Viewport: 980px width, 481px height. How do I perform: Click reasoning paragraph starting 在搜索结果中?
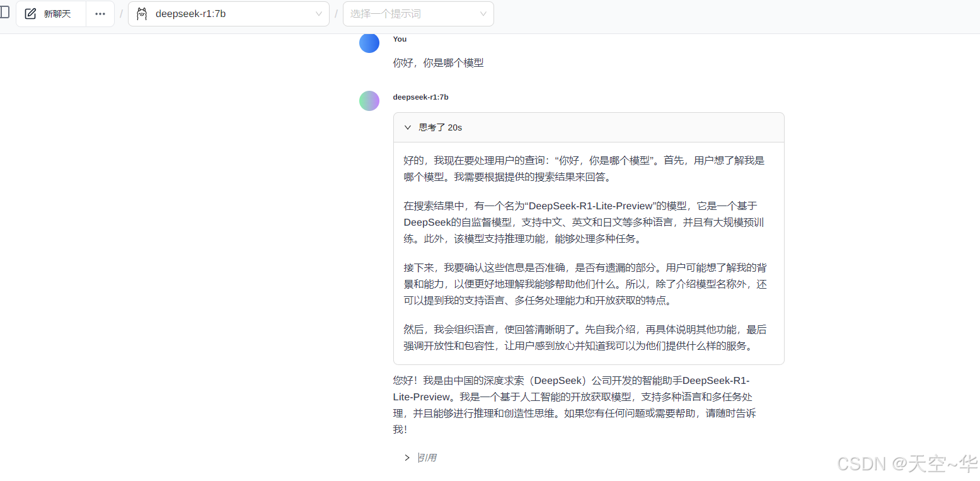point(584,222)
